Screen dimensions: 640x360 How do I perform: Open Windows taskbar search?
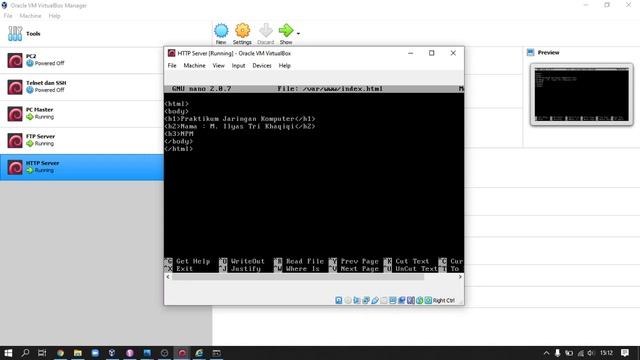tap(25, 353)
